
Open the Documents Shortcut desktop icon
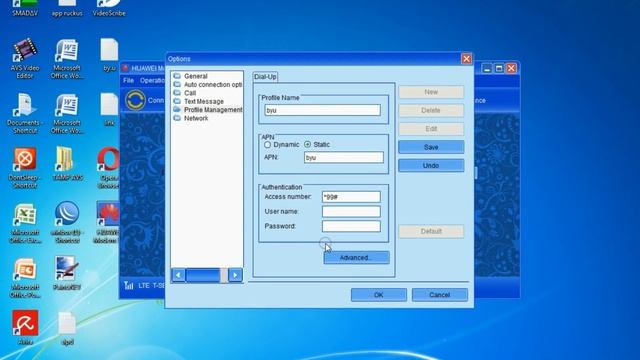(24, 113)
